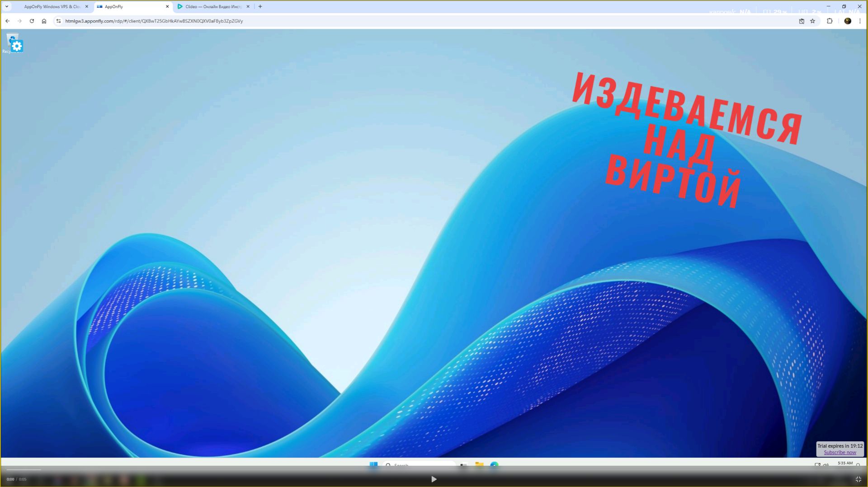Viewport: 868px width, 487px height.
Task: Open the volume control in the system tray
Action: [826, 465]
